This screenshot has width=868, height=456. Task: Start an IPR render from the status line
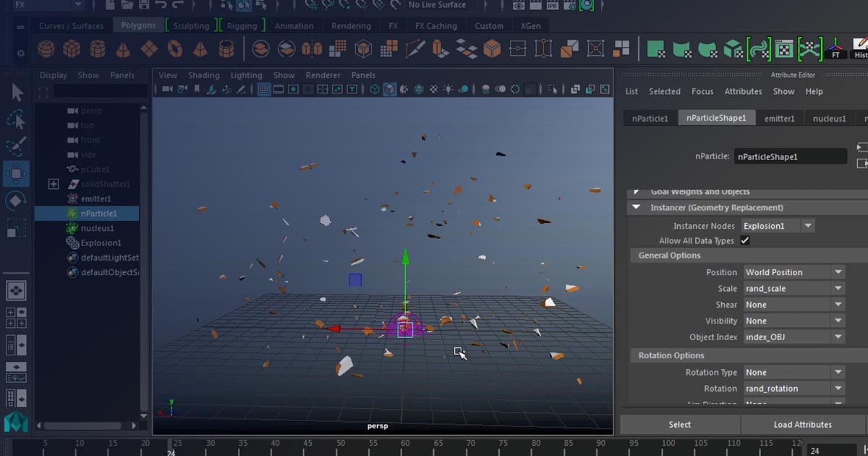552,5
